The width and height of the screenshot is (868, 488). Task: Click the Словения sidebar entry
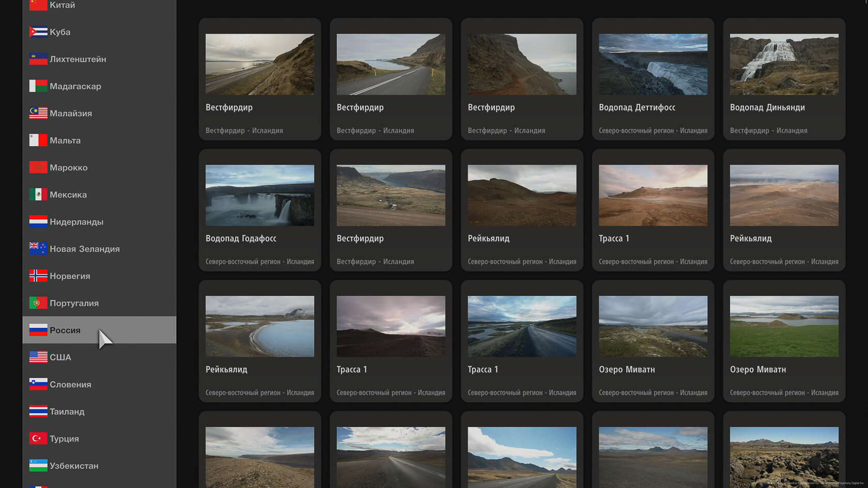[x=99, y=384]
